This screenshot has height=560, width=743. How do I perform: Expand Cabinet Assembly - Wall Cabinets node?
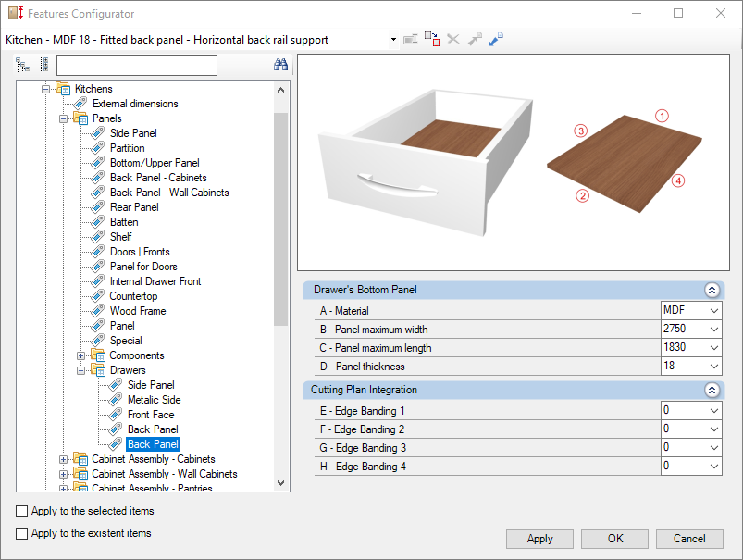click(63, 474)
